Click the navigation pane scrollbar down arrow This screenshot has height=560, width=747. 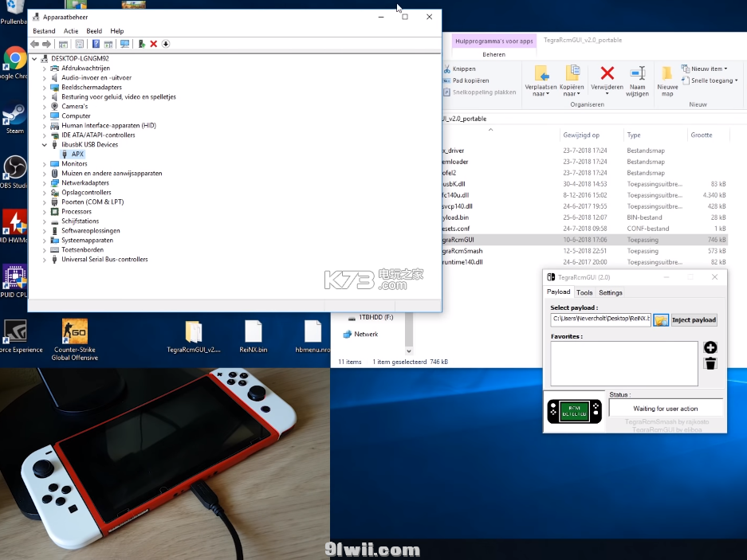click(409, 351)
